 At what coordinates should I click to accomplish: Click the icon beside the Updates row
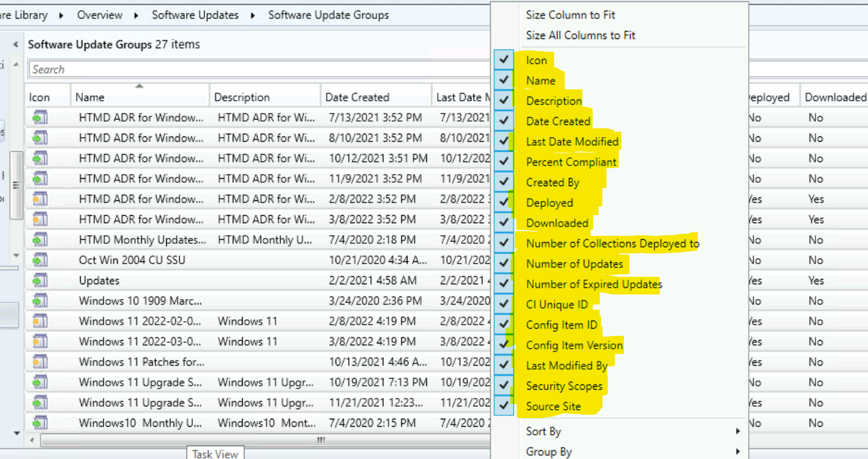[40, 280]
